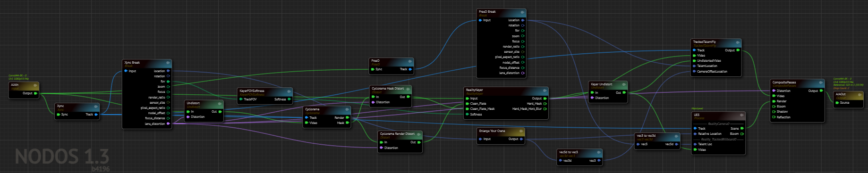Select the UE5 node title

tap(697, 115)
